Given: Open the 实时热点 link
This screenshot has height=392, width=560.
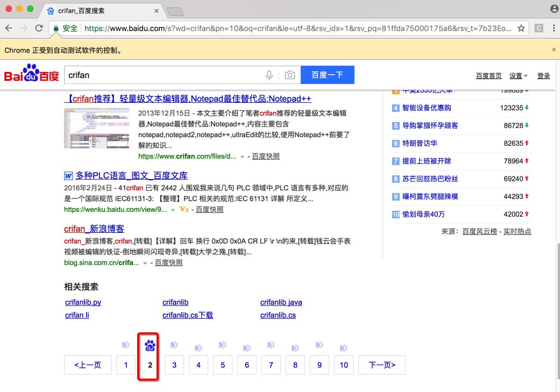Looking at the screenshot, I should pos(517,232).
